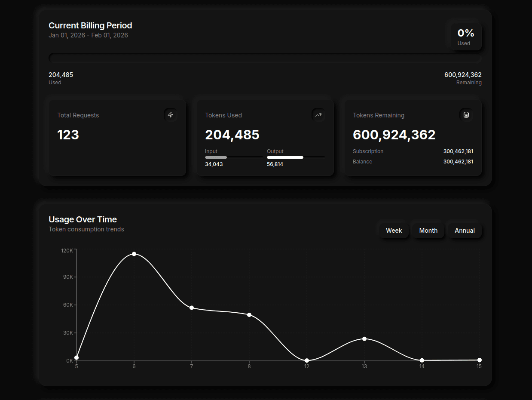
Task: Select the chart data point at day 5
Action: coord(76,357)
